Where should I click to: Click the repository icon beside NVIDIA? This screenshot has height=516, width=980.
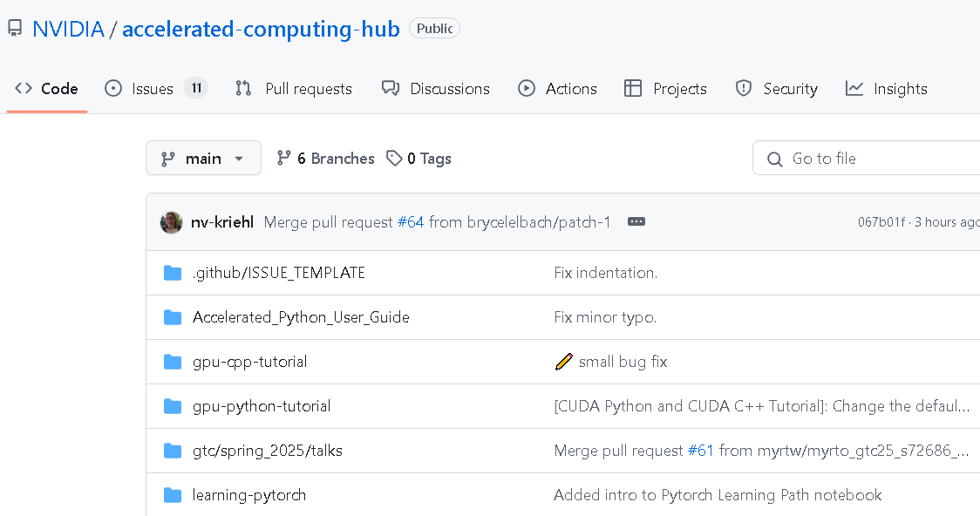15,29
